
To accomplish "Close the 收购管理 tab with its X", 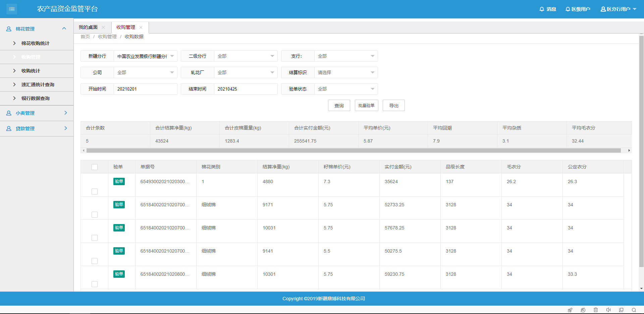I will click(x=141, y=28).
